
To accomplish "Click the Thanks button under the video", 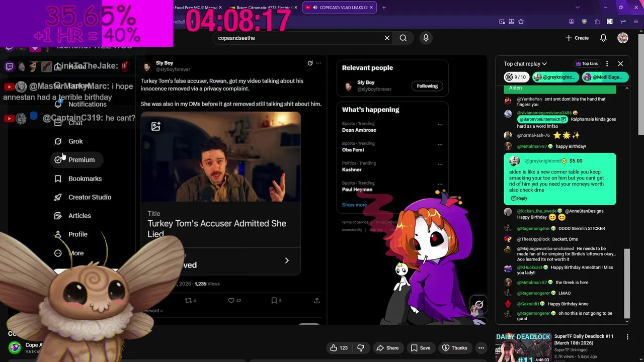I will (454, 348).
